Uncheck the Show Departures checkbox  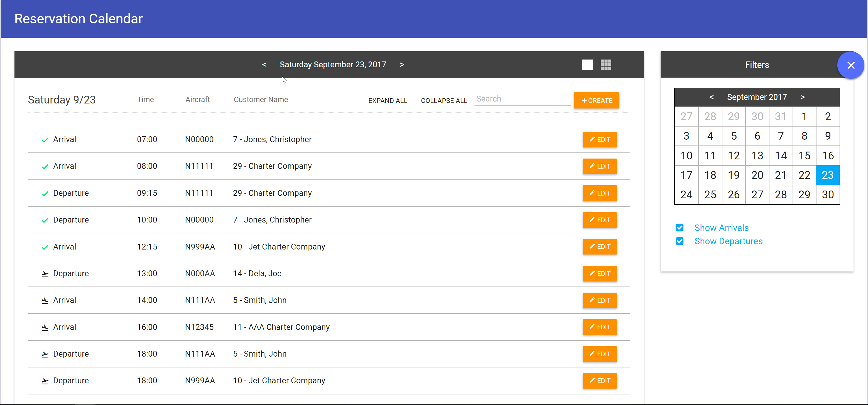tap(679, 241)
